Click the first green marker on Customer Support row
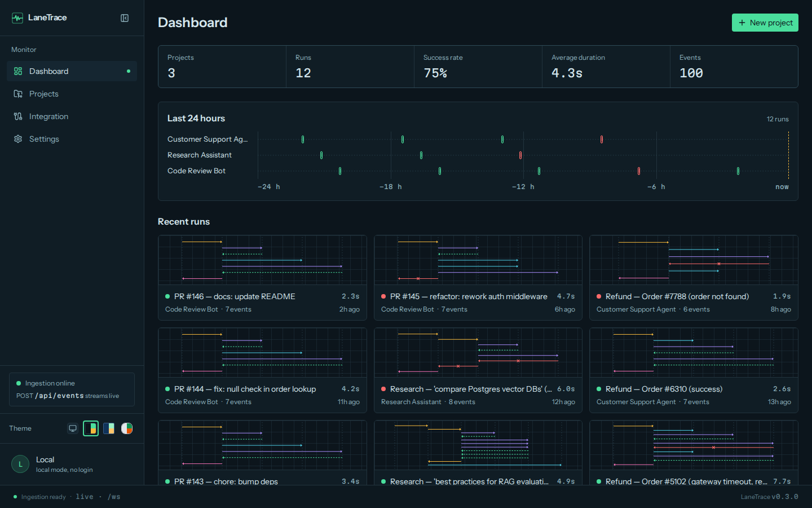 click(x=303, y=139)
